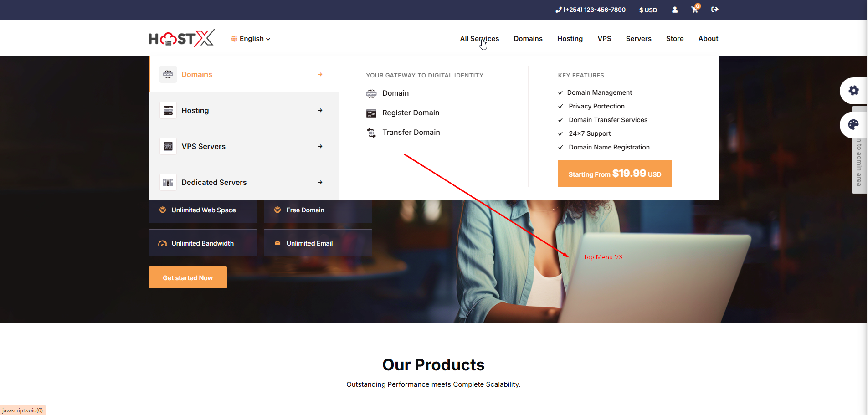868x415 pixels.
Task: Select Dedicated Servers in mega menu
Action: point(214,182)
